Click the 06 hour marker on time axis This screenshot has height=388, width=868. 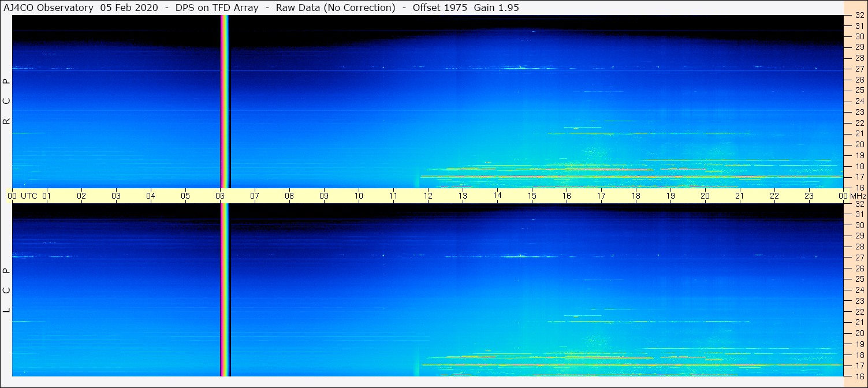[x=220, y=196]
